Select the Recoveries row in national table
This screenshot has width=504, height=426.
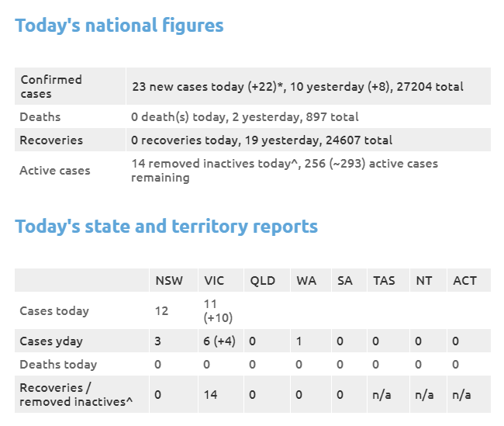point(253,140)
